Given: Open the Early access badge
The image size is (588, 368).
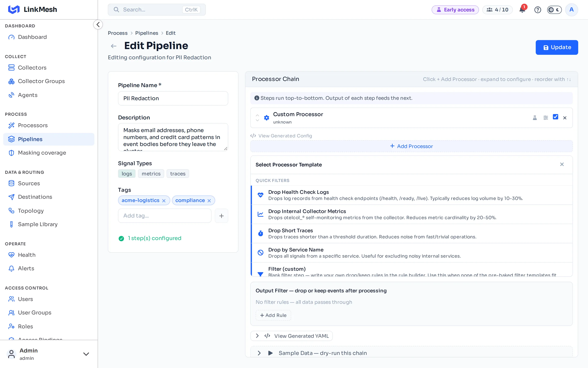Looking at the screenshot, I should (x=455, y=10).
